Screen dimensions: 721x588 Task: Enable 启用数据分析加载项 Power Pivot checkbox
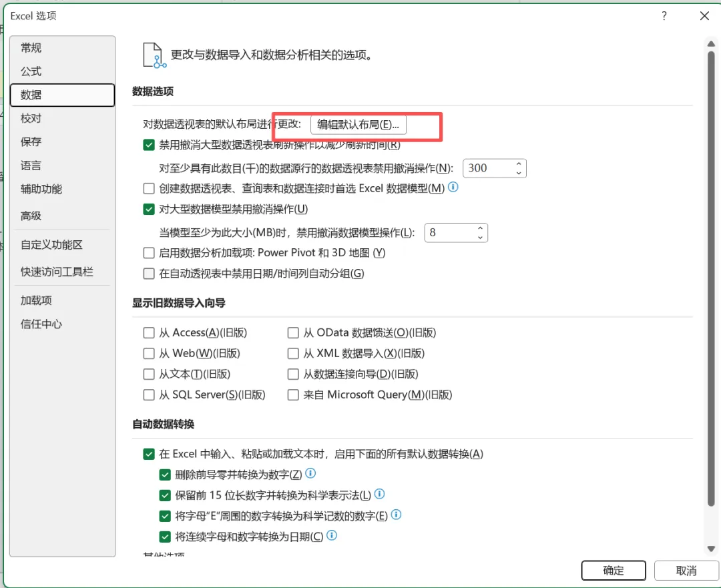148,253
